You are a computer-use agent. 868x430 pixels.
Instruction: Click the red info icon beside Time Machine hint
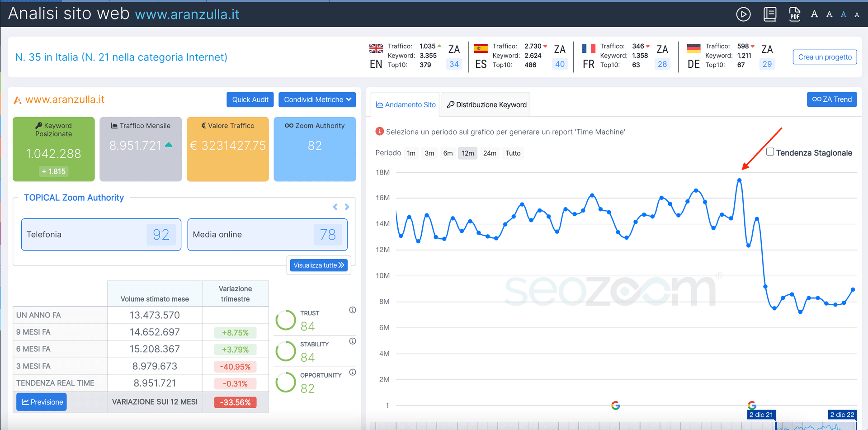tap(380, 132)
